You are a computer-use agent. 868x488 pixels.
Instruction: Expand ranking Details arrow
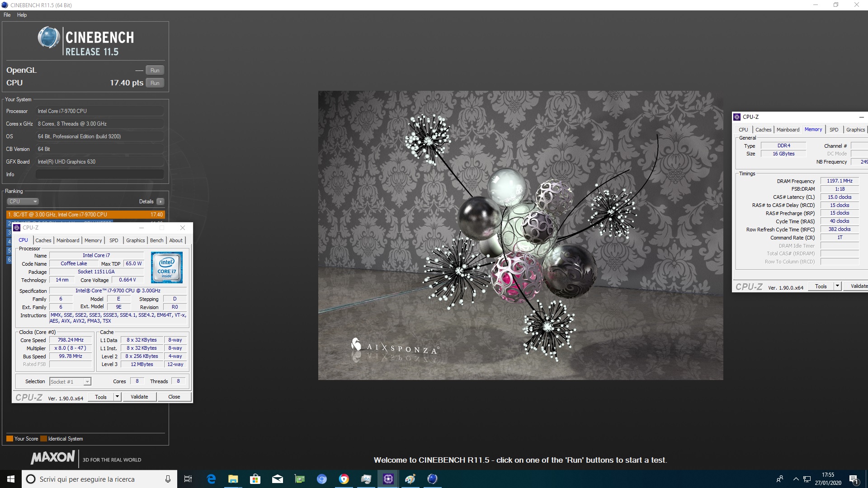160,202
